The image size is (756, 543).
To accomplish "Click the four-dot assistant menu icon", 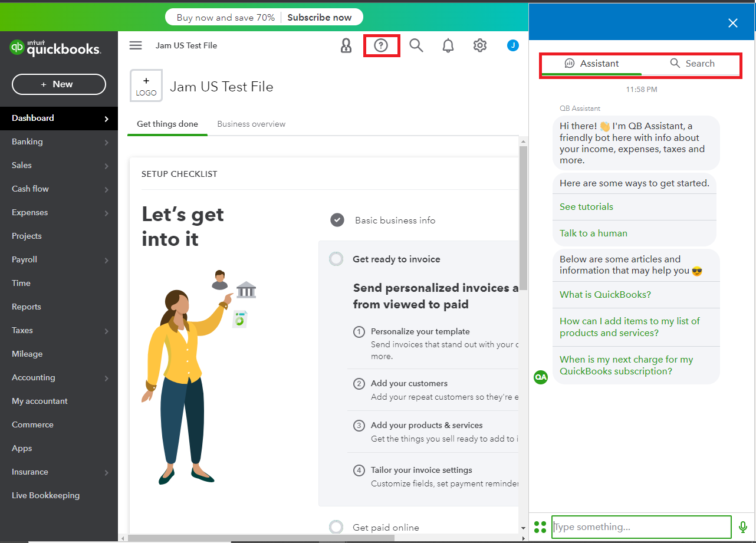I will pyautogui.click(x=540, y=526).
